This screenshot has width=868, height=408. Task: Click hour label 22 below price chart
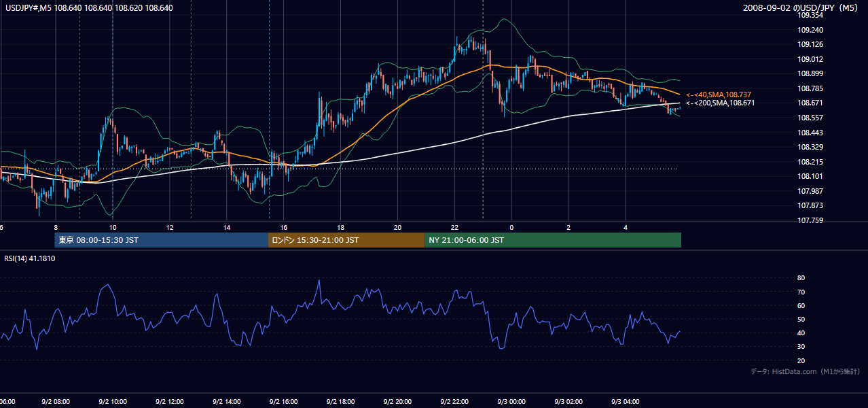(x=454, y=228)
